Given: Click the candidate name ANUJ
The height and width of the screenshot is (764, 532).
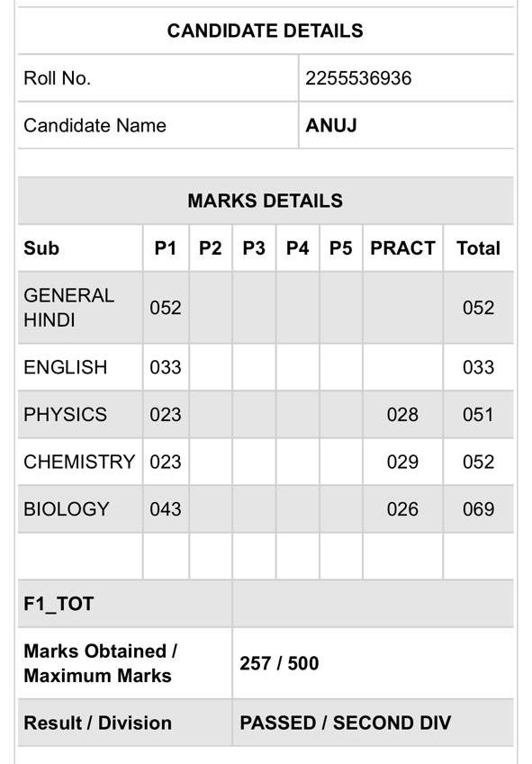Looking at the screenshot, I should coord(331,126).
